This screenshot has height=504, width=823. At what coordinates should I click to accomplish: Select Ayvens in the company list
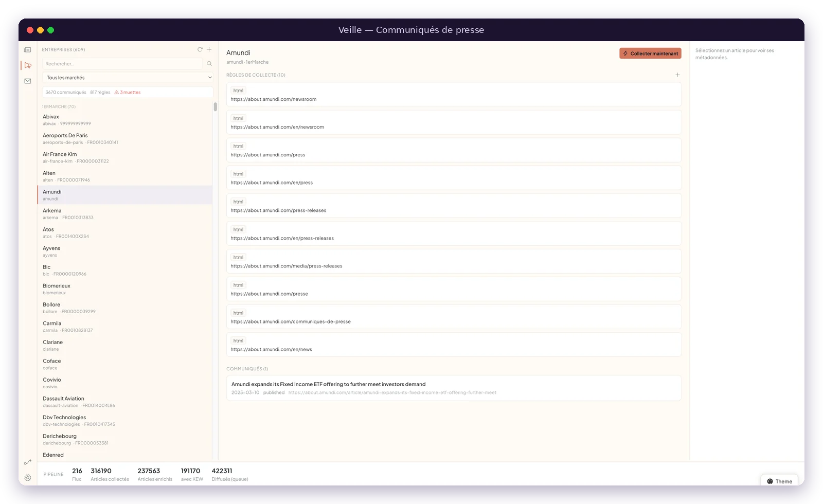(x=125, y=251)
